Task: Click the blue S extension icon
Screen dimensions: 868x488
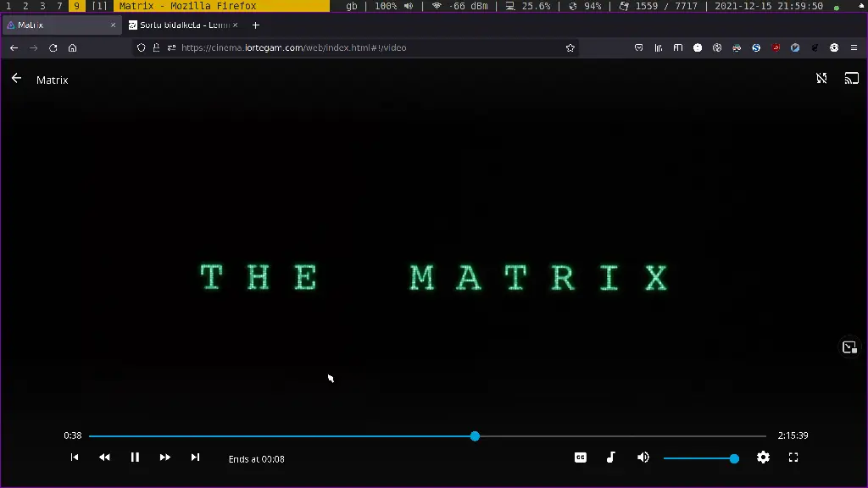Action: 756,48
